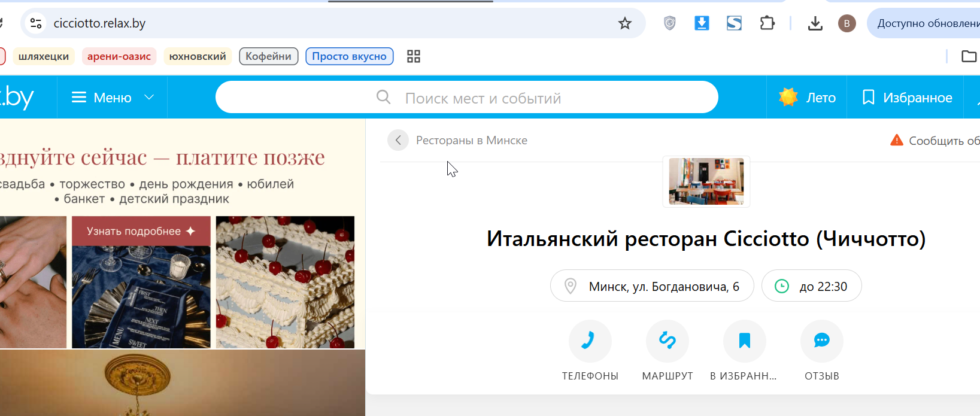This screenshot has height=416, width=980.
Task: Open the юхновский bookmark
Action: 198,56
